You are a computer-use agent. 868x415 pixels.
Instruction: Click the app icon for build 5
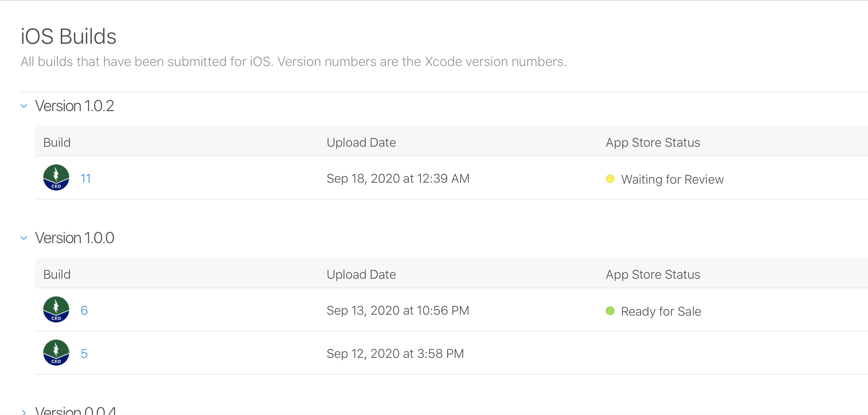point(56,353)
